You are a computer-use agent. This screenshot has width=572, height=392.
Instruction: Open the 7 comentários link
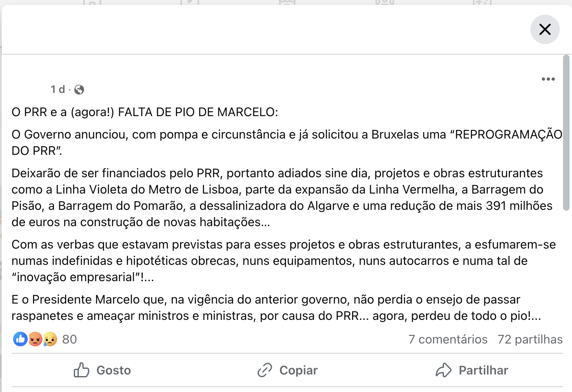tap(448, 339)
